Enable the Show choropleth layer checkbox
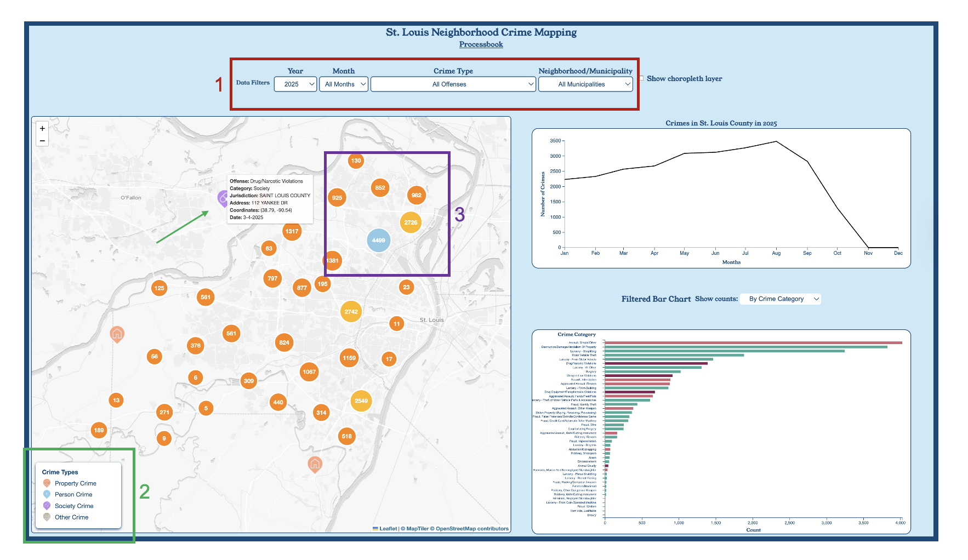 point(641,78)
